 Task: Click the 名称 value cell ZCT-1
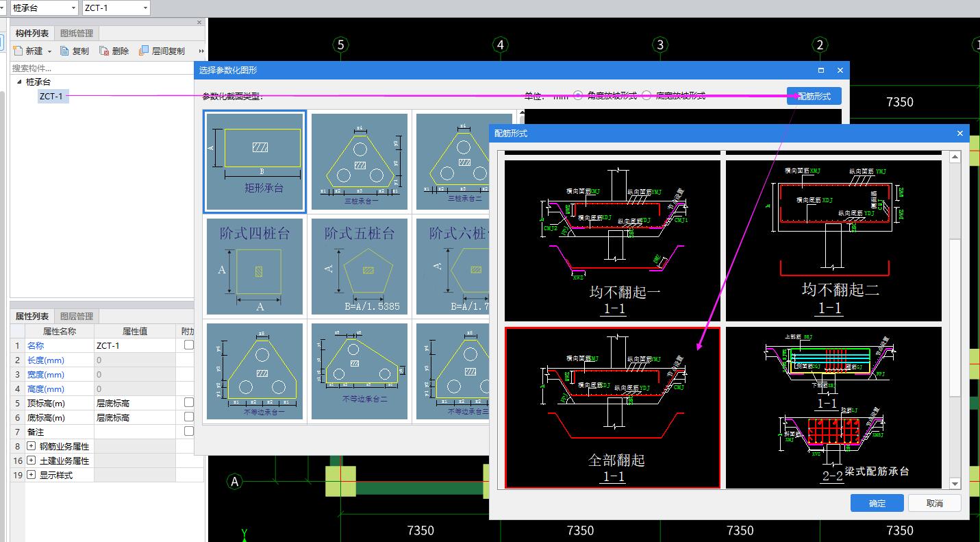pos(135,345)
